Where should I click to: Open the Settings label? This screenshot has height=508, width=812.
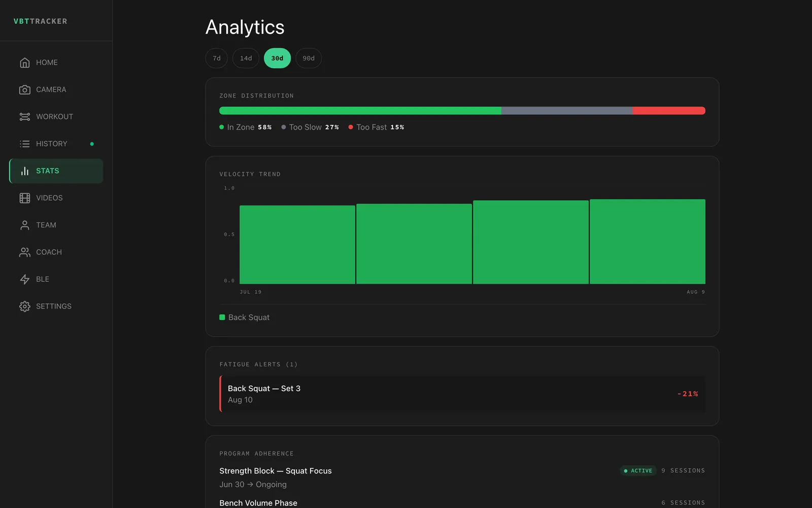point(53,306)
